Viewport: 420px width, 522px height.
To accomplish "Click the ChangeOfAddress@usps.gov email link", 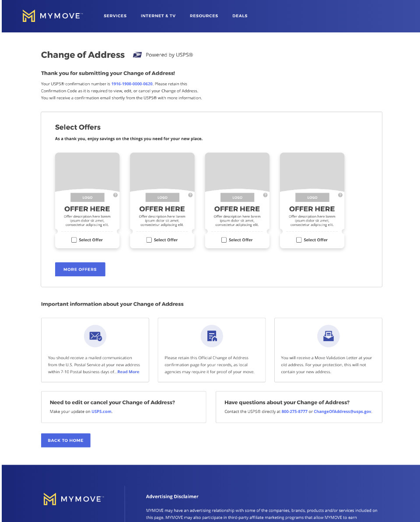I will pyautogui.click(x=343, y=412).
